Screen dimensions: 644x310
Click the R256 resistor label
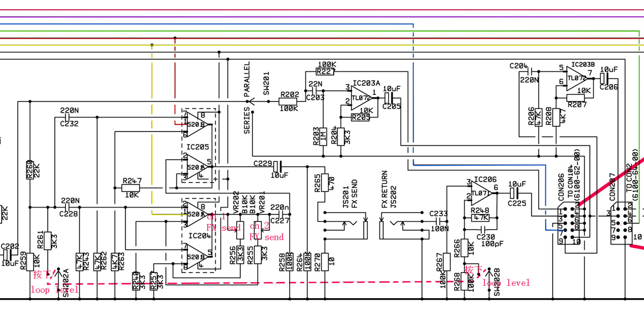pos(231,254)
